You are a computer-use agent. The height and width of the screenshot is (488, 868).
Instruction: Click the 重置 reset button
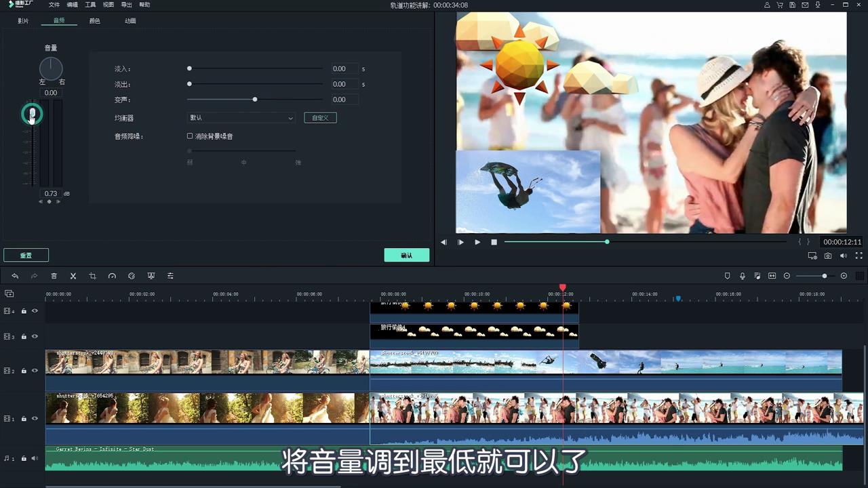pyautogui.click(x=26, y=256)
